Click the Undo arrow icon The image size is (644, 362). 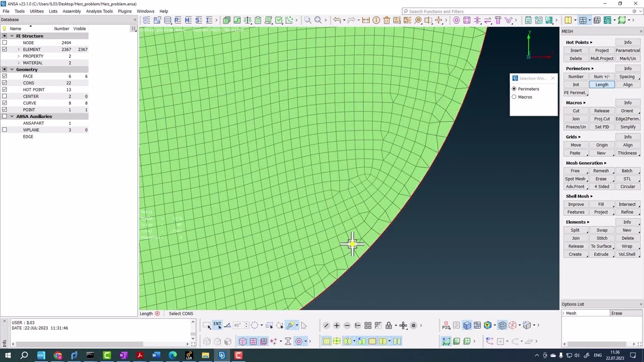pyautogui.click(x=337, y=20)
